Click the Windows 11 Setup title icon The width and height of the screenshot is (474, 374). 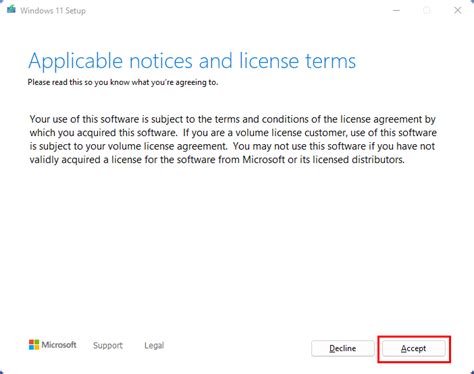pyautogui.click(x=11, y=9)
